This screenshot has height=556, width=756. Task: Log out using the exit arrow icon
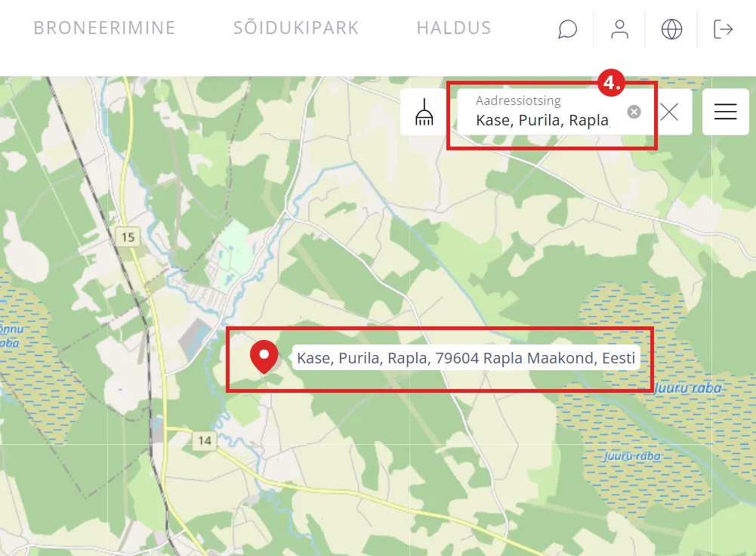click(724, 29)
